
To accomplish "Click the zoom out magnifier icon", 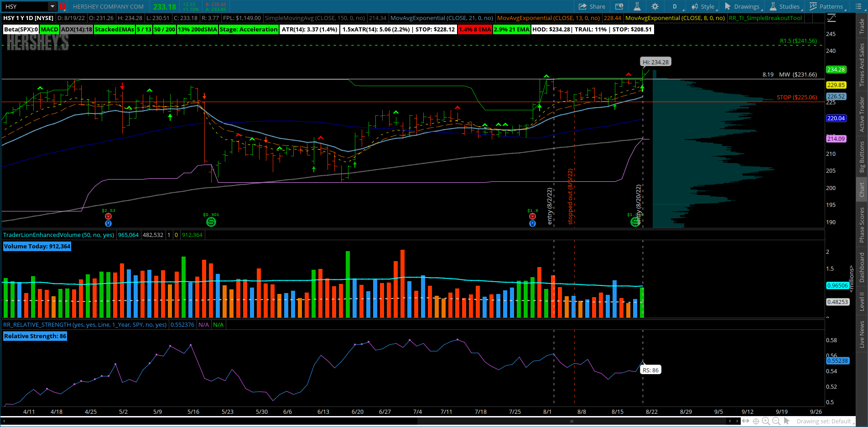I will (x=776, y=421).
